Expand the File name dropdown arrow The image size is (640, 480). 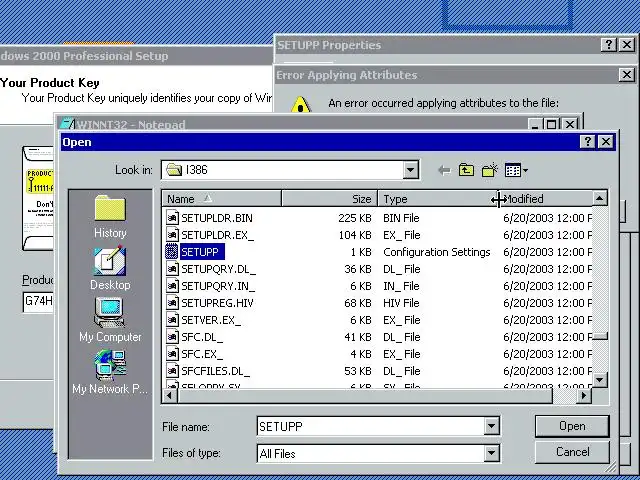coord(491,427)
